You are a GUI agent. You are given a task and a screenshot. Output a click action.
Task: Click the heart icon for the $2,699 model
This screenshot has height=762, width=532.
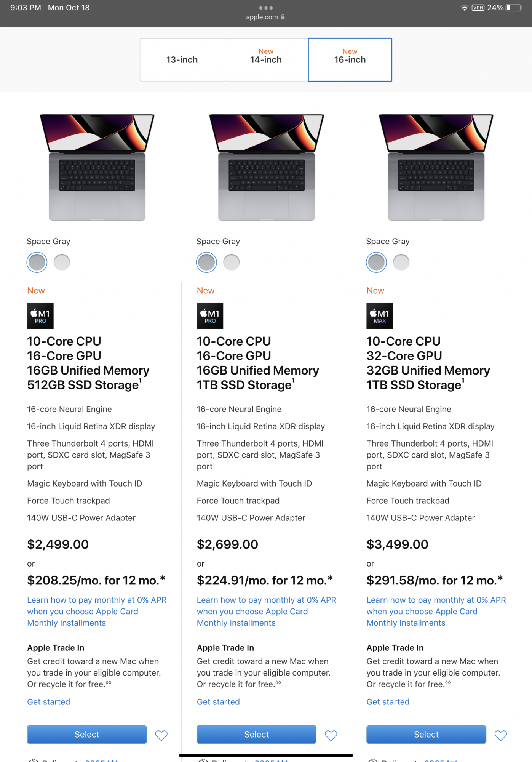pyautogui.click(x=331, y=735)
